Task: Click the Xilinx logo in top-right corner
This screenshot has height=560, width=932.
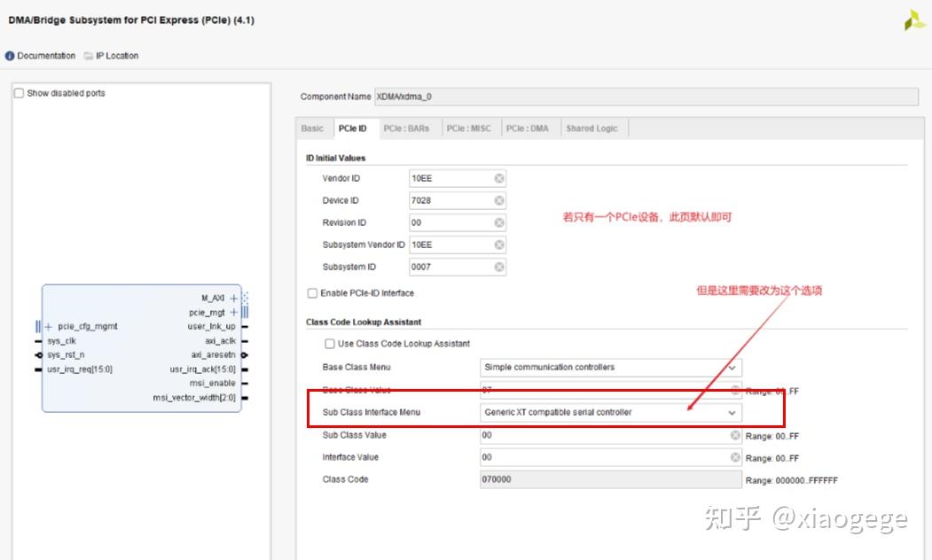Action: (x=913, y=19)
